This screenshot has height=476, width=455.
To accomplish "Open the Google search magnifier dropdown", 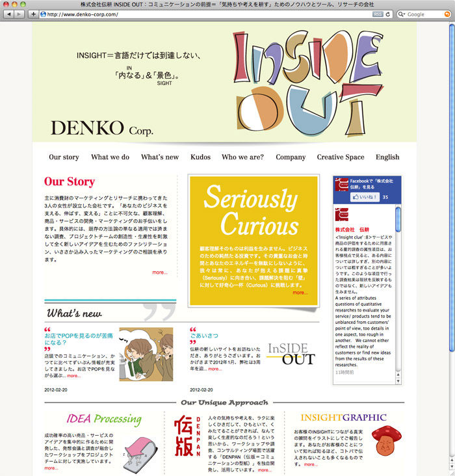I will 401,14.
